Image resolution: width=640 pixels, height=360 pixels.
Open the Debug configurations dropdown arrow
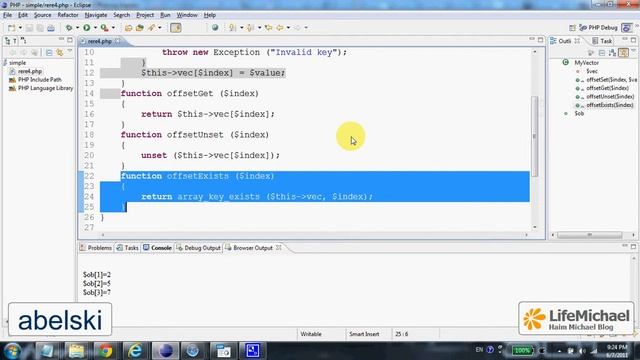(77, 28)
